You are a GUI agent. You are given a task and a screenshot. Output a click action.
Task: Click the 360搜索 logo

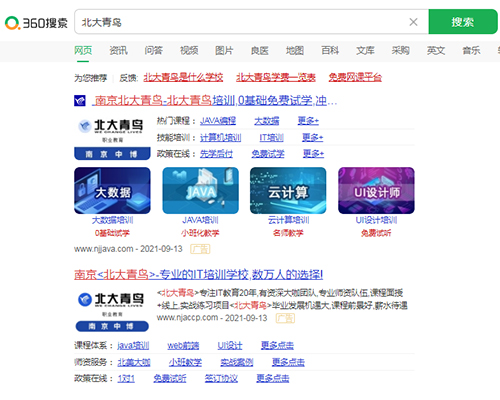(x=36, y=23)
